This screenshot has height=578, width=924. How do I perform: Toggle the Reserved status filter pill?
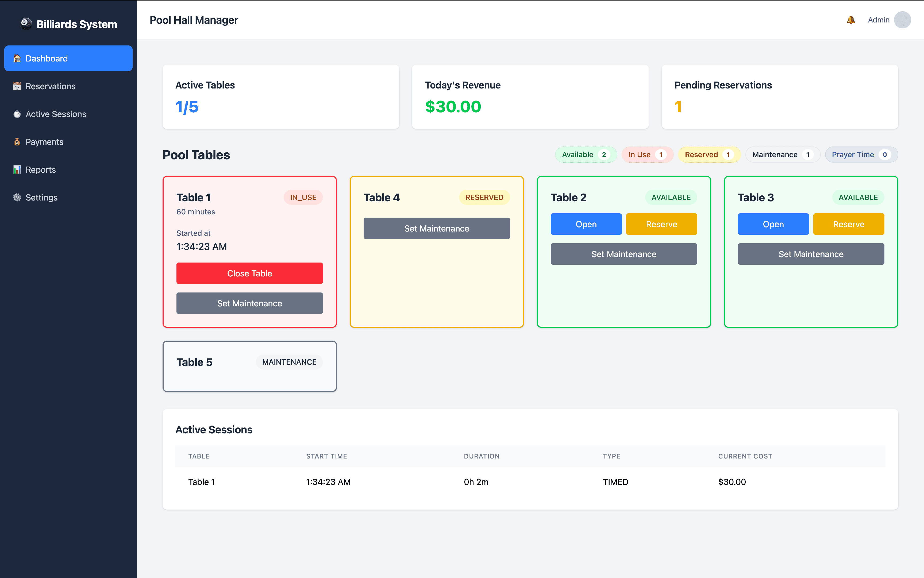709,155
